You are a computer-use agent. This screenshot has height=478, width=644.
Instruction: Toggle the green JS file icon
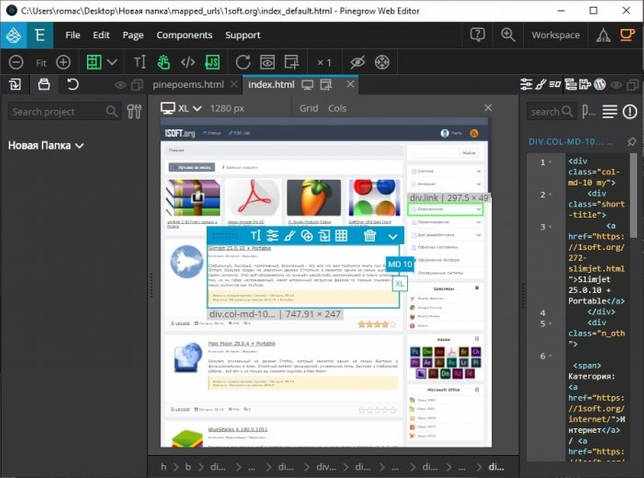click(212, 62)
